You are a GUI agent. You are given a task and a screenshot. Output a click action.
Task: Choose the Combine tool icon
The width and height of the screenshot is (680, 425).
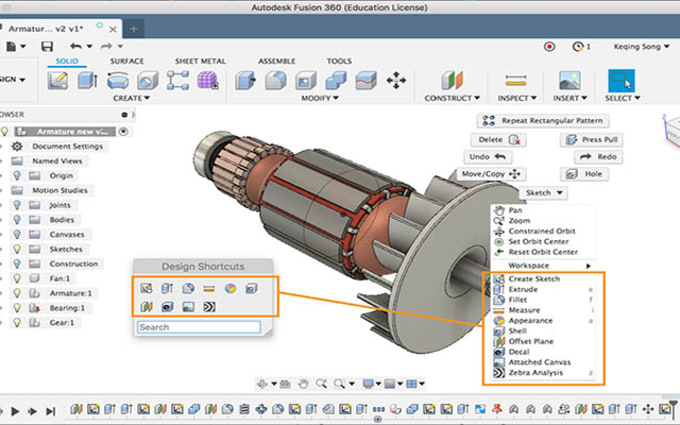[x=336, y=80]
